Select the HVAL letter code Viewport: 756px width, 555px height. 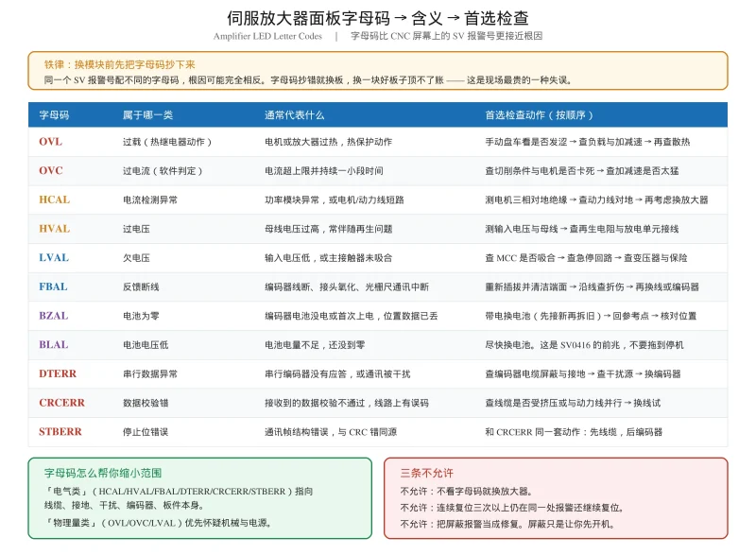55,229
